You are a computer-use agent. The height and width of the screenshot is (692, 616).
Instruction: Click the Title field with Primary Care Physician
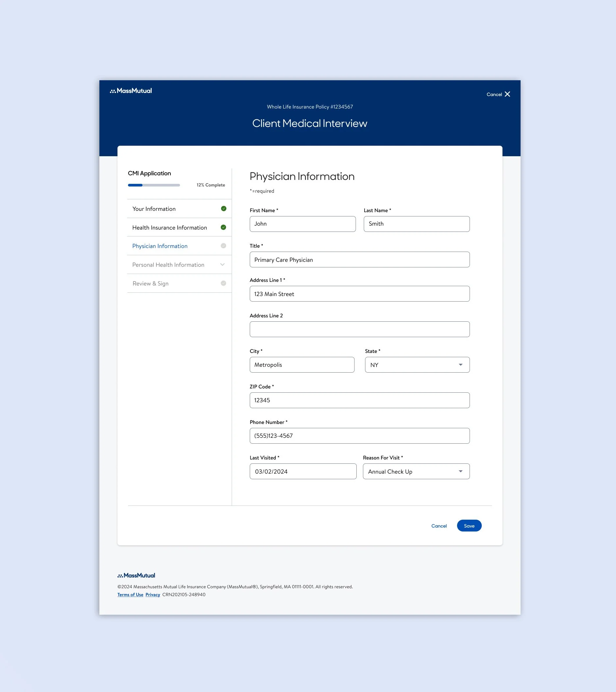click(x=360, y=260)
